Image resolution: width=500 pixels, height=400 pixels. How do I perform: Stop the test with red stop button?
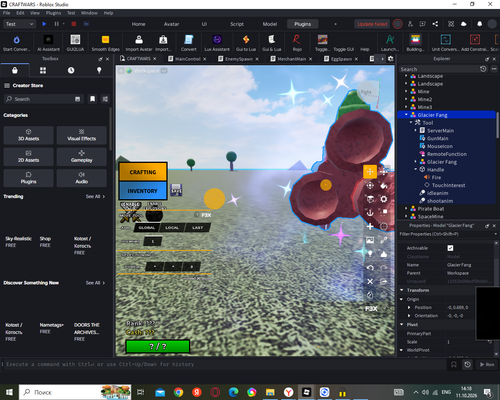click(74, 24)
